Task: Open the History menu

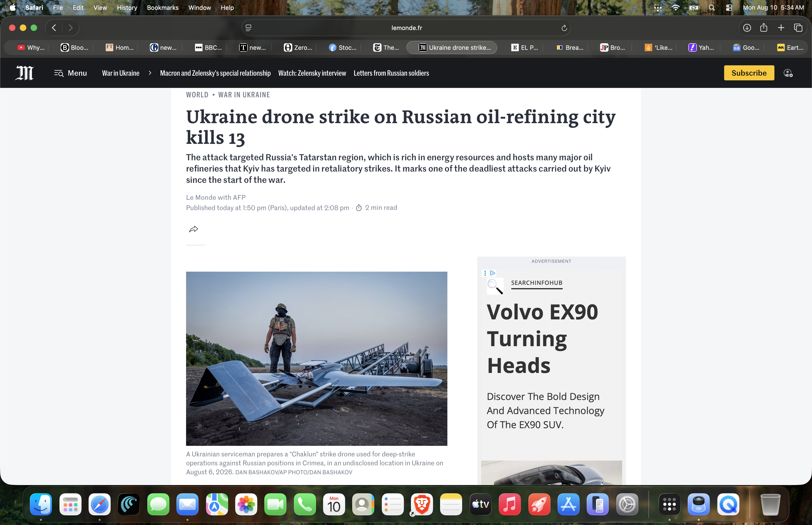Action: coord(127,7)
